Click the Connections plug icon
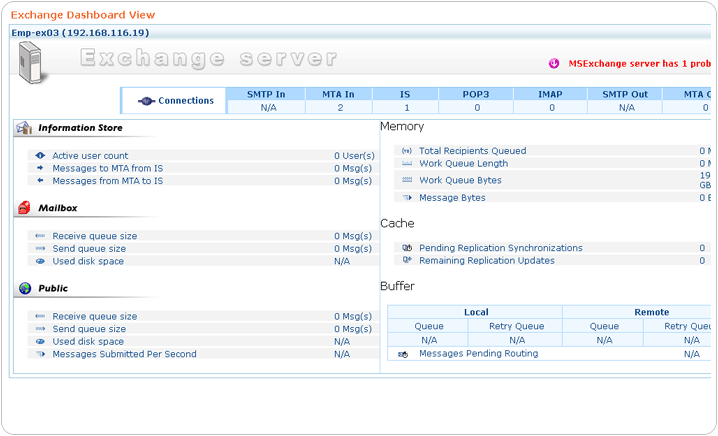 (147, 101)
